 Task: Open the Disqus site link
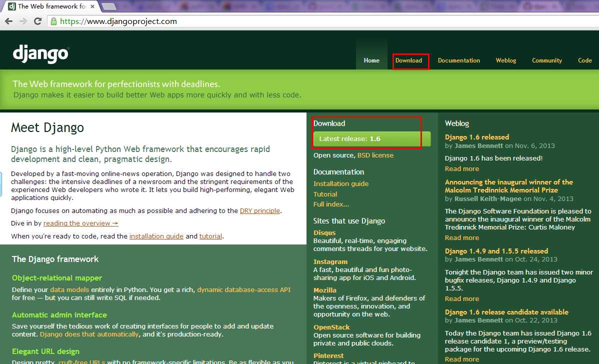[324, 232]
